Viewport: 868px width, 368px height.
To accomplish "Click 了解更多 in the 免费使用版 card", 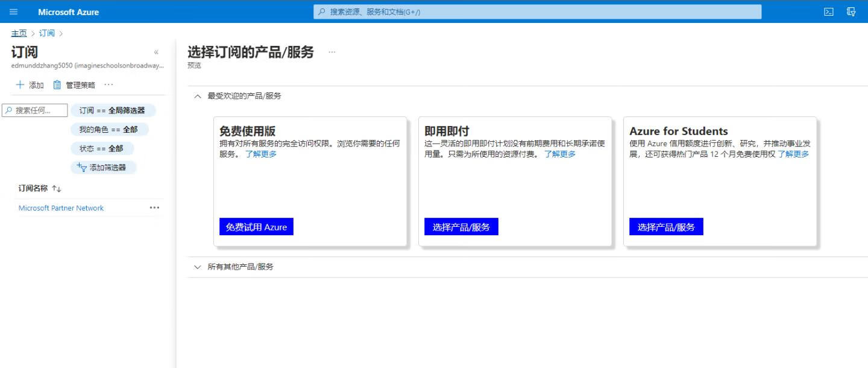I will [x=261, y=154].
